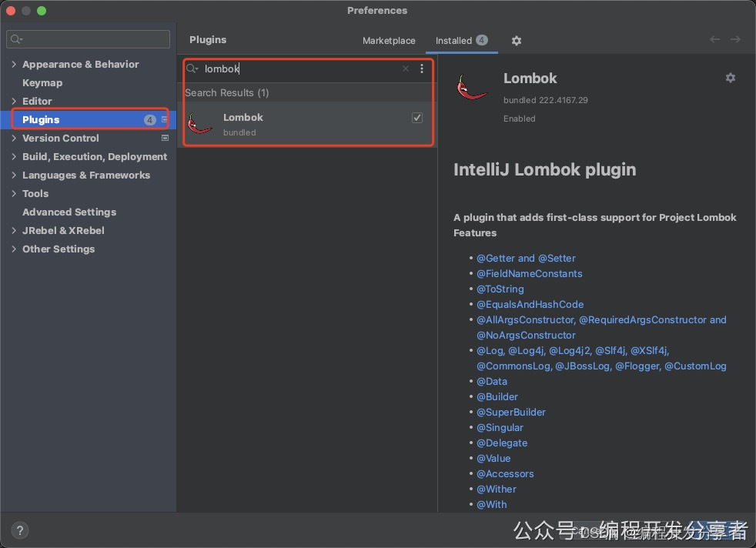The width and height of the screenshot is (756, 548).
Task: Open the @Getter and @Setter link
Action: click(x=526, y=259)
